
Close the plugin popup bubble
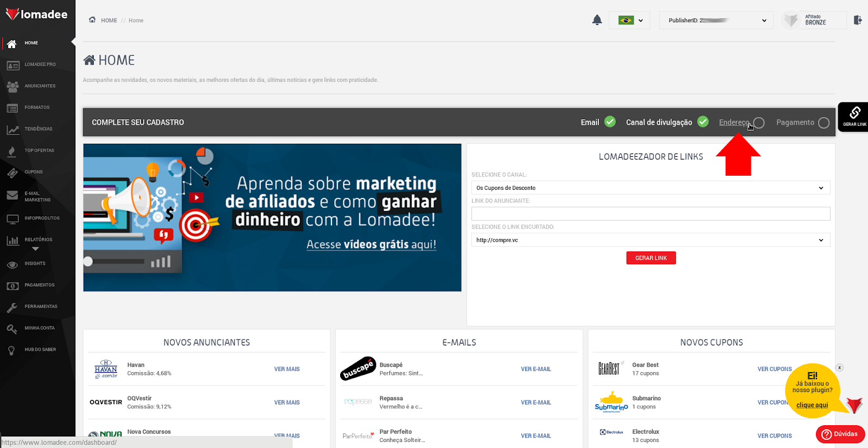coord(839,368)
